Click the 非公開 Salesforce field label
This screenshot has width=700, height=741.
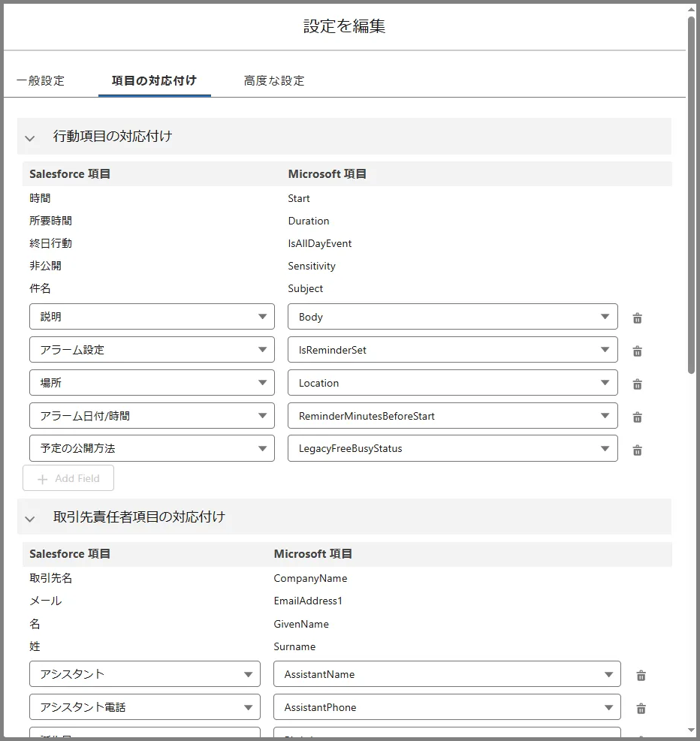click(x=45, y=266)
